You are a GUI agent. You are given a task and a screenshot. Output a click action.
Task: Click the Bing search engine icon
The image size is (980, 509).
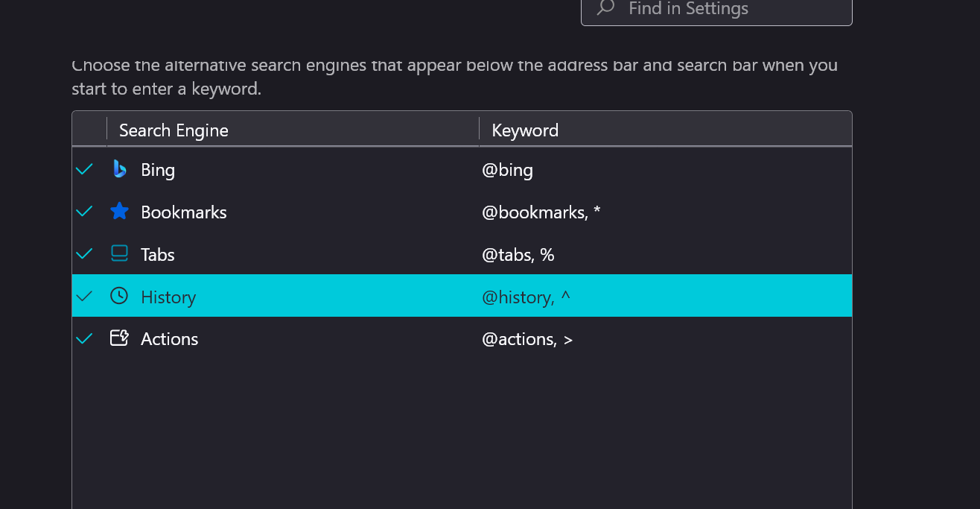(x=119, y=170)
